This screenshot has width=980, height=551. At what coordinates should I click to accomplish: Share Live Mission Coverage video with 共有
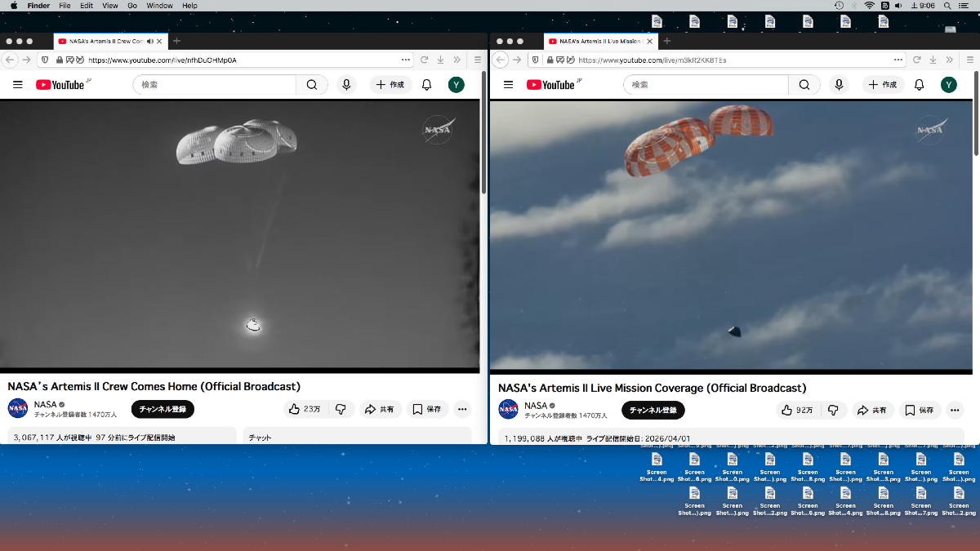click(x=871, y=410)
